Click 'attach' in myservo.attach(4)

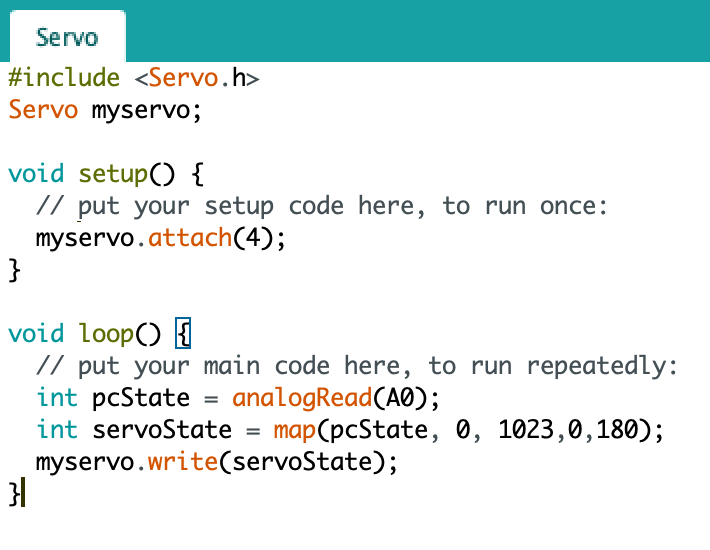190,238
